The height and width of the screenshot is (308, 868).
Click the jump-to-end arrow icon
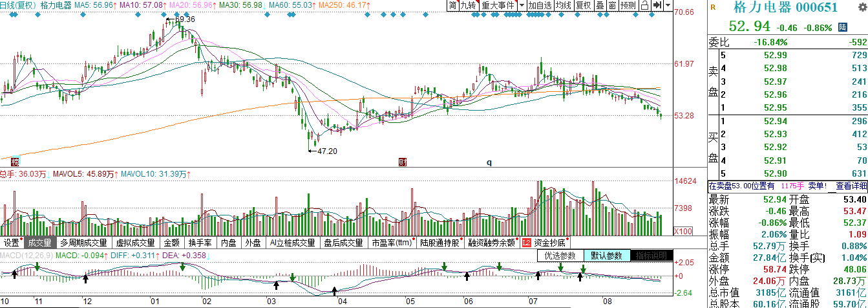(x=656, y=5)
